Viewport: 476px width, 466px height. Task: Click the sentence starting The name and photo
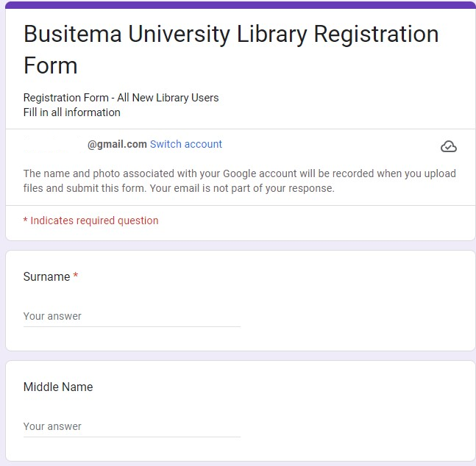click(239, 174)
